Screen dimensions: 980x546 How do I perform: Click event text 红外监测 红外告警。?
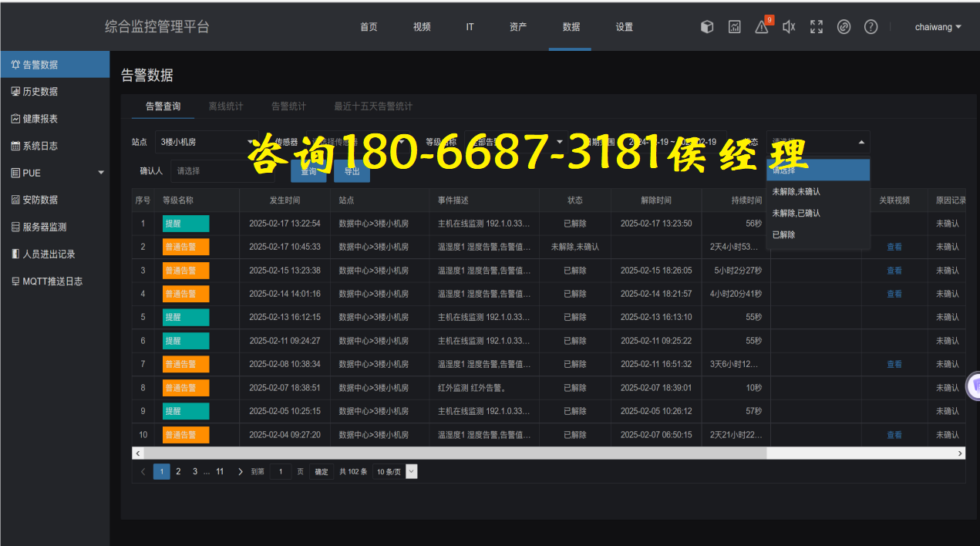point(472,388)
